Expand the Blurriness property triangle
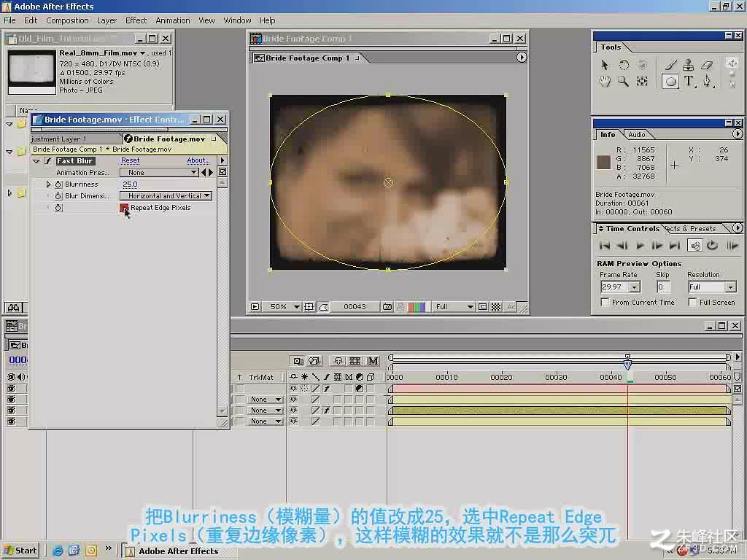This screenshot has height=560, width=747. 48,184
